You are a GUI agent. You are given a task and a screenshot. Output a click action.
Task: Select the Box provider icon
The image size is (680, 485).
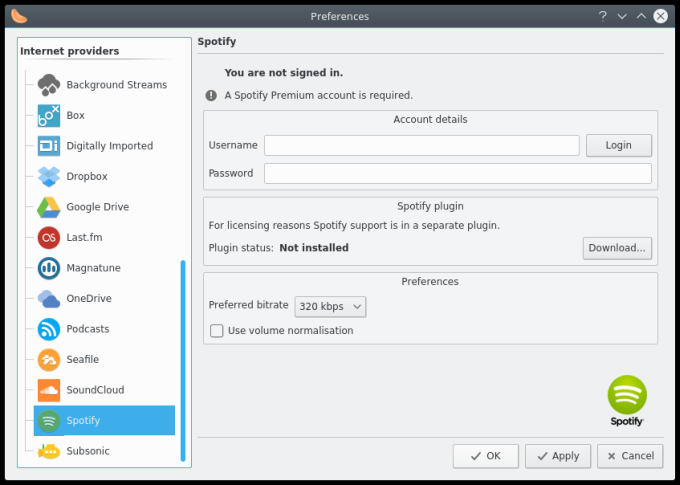[x=49, y=115]
